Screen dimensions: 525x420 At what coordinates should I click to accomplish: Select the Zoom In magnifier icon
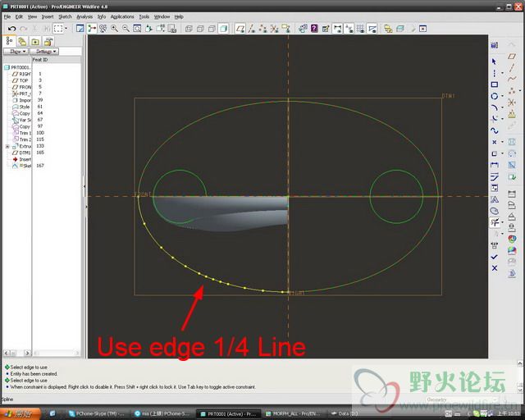pyautogui.click(x=115, y=29)
